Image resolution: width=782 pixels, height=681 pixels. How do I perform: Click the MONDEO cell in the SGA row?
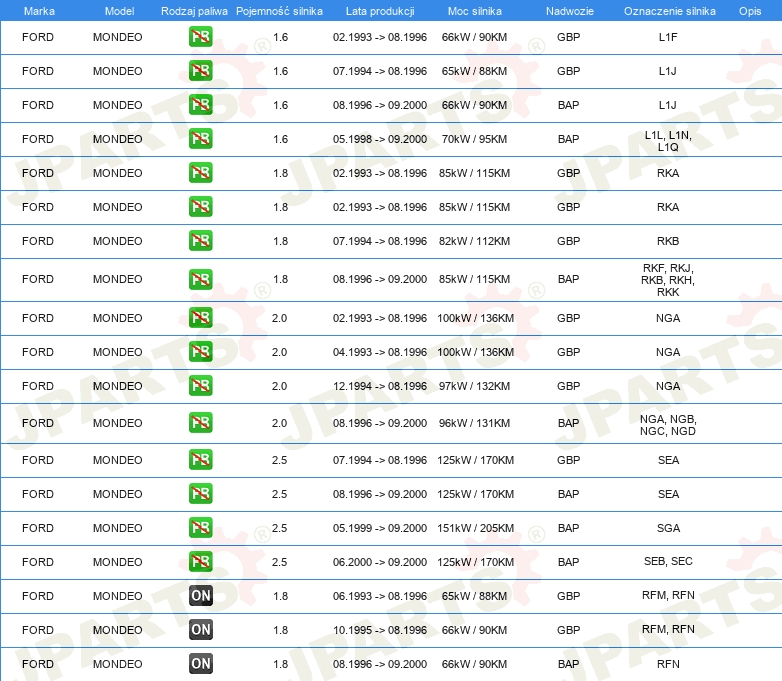pyautogui.click(x=118, y=528)
